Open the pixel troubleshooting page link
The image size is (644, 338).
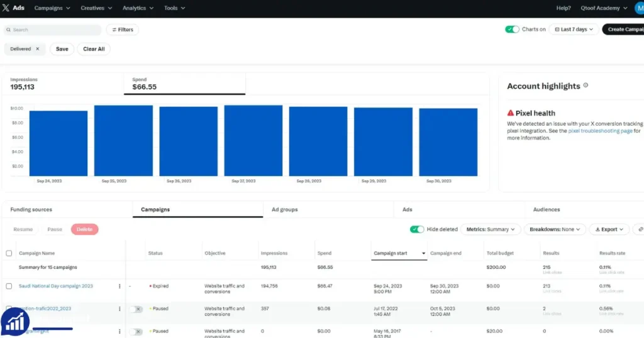coord(600,131)
